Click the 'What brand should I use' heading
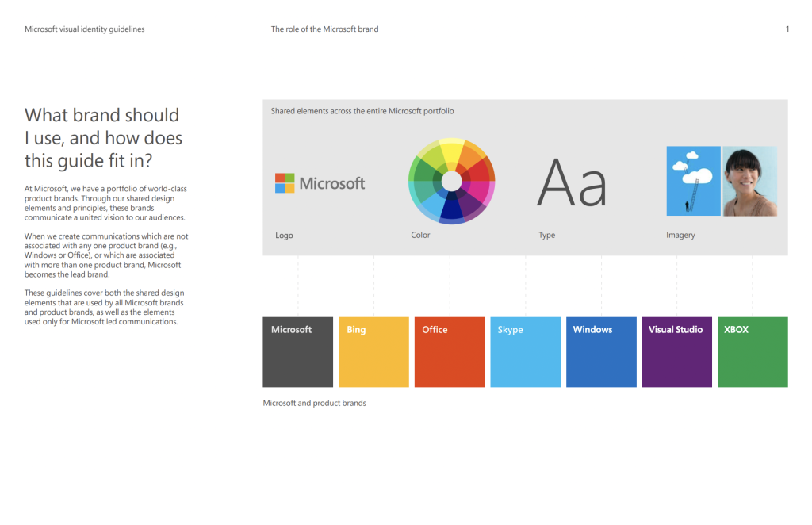Viewport: 812px width, 525px height. coord(103,138)
